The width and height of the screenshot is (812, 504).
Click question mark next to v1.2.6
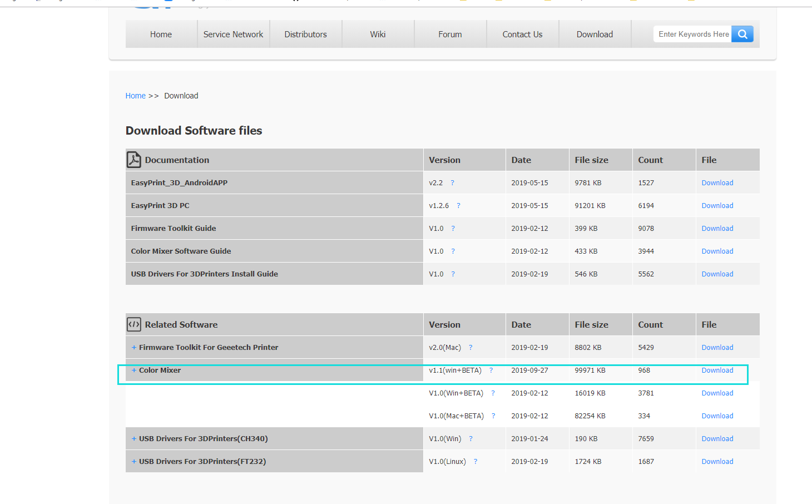point(458,206)
